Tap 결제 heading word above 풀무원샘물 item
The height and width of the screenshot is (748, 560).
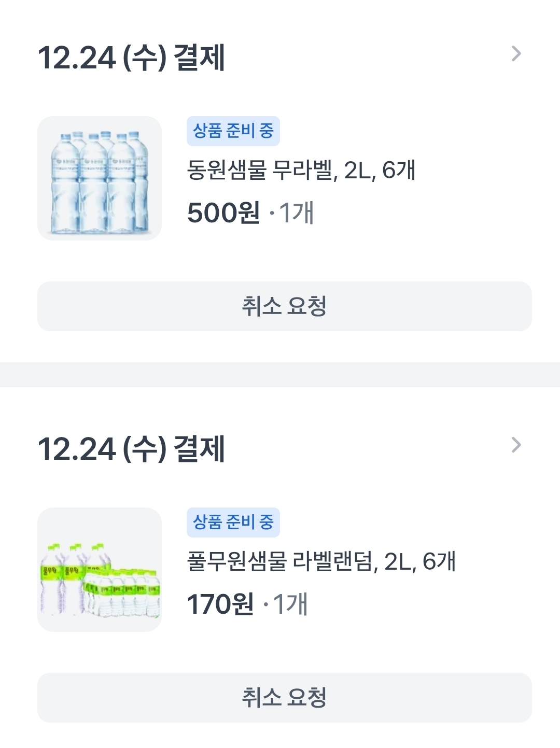click(199, 448)
